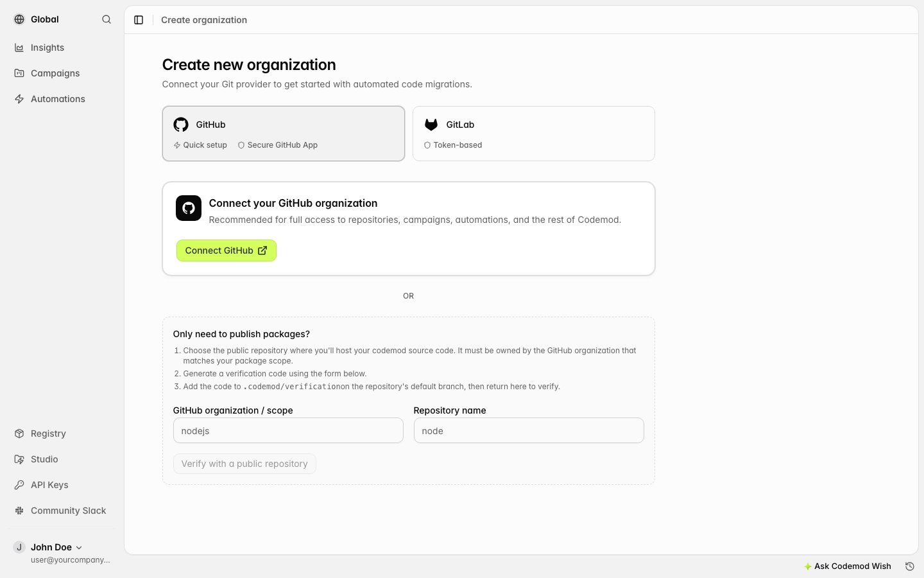This screenshot has height=578, width=924.
Task: Focus the Repository name field
Action: [529, 430]
